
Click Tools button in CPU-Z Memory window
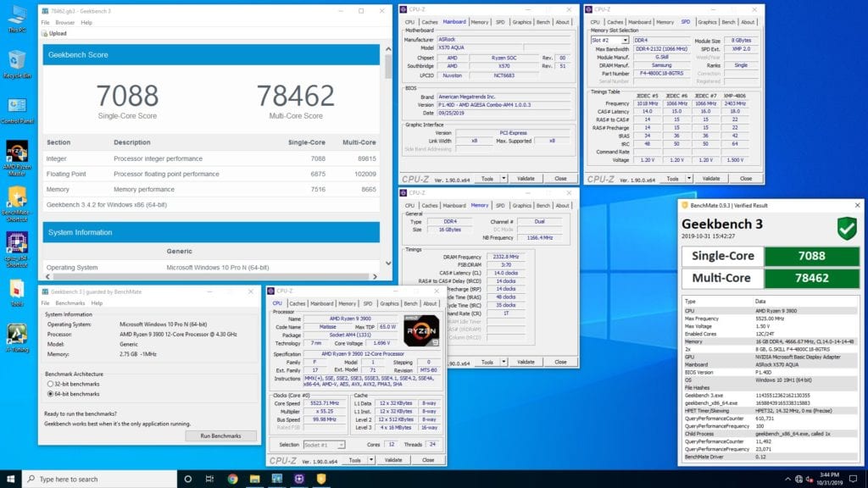(487, 362)
